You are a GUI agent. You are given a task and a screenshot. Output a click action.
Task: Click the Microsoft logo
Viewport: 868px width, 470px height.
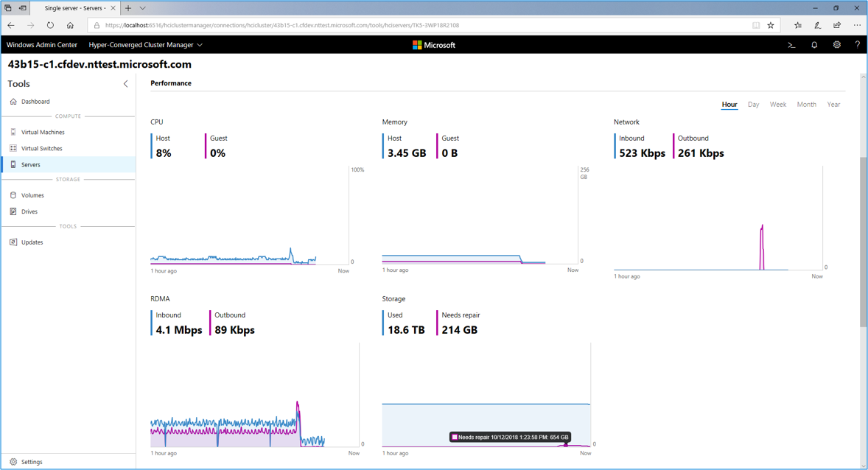click(434, 46)
